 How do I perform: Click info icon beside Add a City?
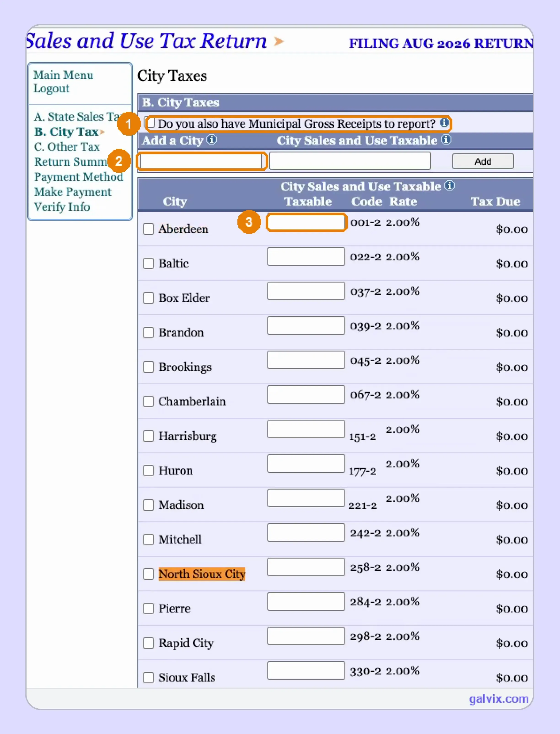pos(212,139)
